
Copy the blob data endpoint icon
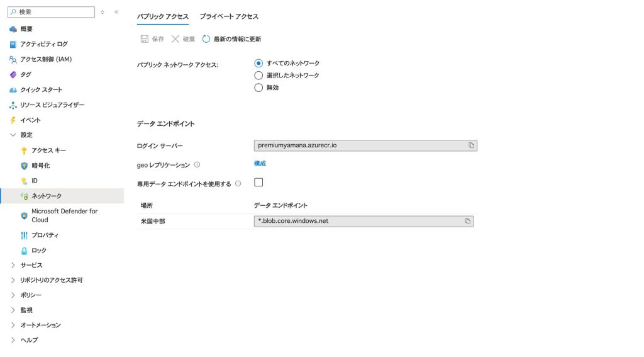pos(467,221)
